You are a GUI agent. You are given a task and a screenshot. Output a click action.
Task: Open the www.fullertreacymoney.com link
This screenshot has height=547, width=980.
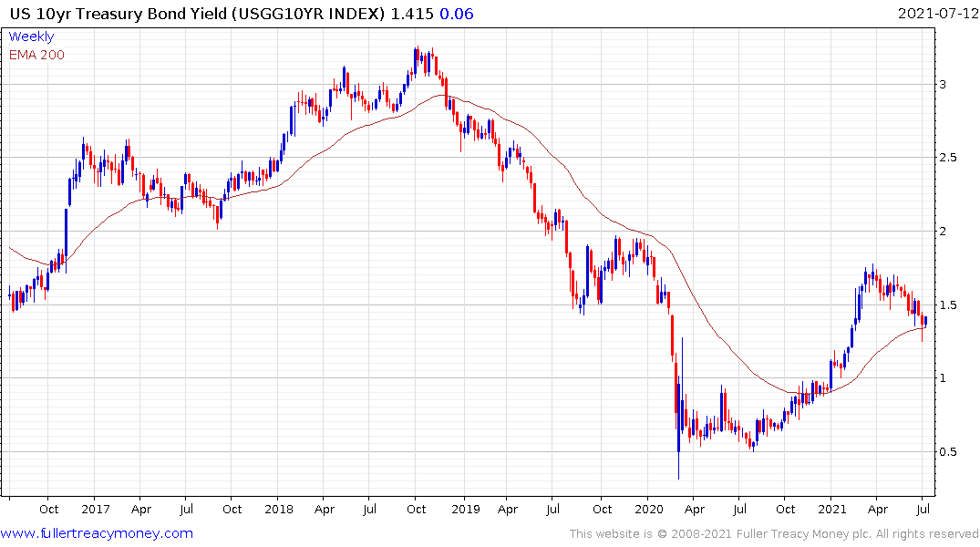pos(97,533)
